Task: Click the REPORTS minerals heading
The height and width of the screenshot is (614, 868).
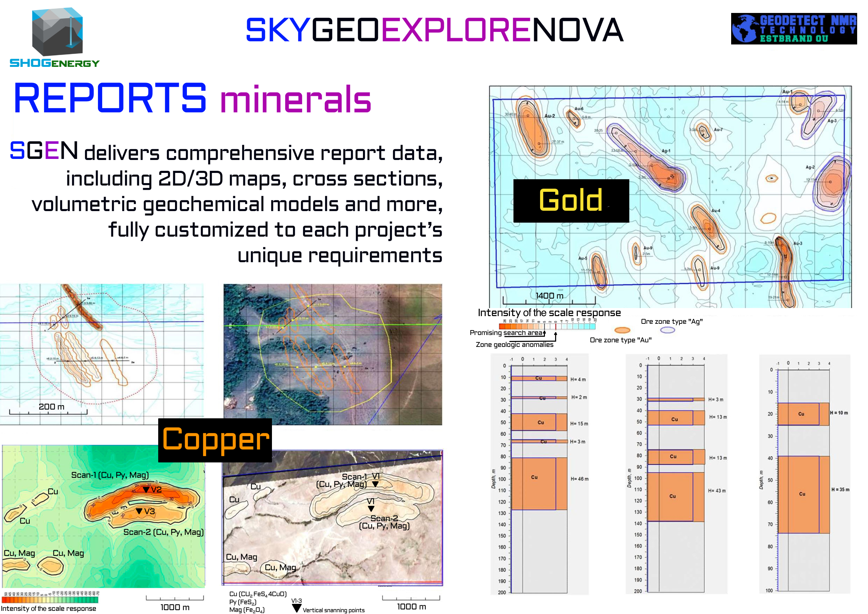Action: [x=192, y=99]
